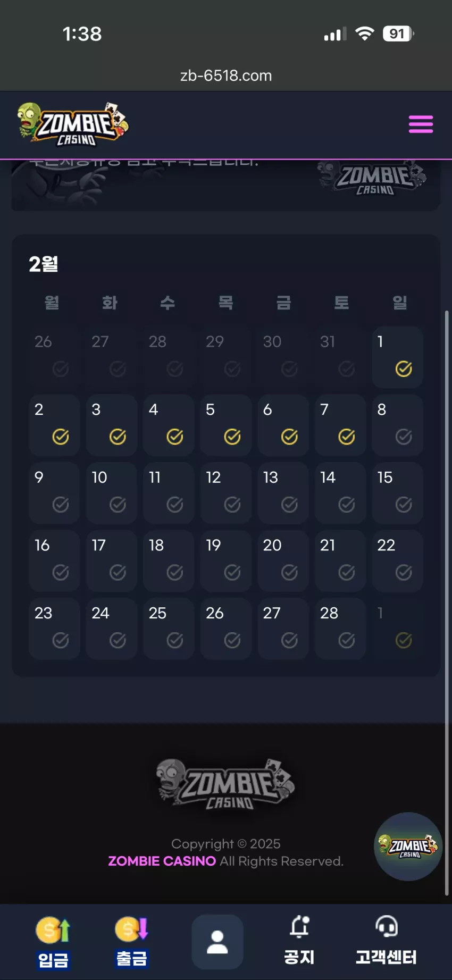Select calendar day 20

click(283, 560)
